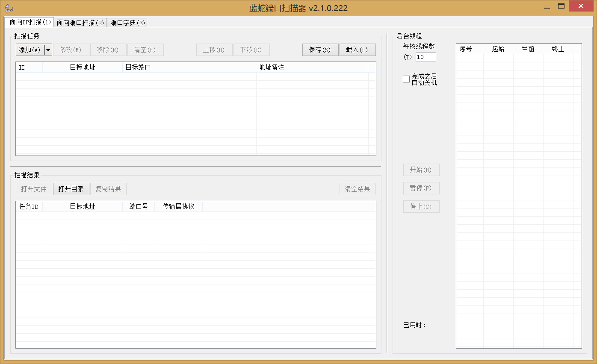Click the 已用时： label
The width and height of the screenshot is (597, 364).
click(x=414, y=325)
